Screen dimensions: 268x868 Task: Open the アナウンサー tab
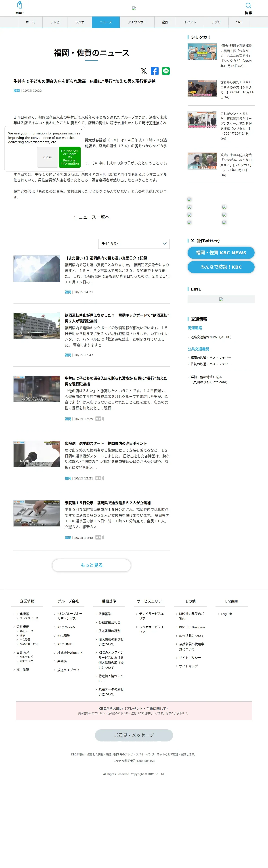(137, 22)
